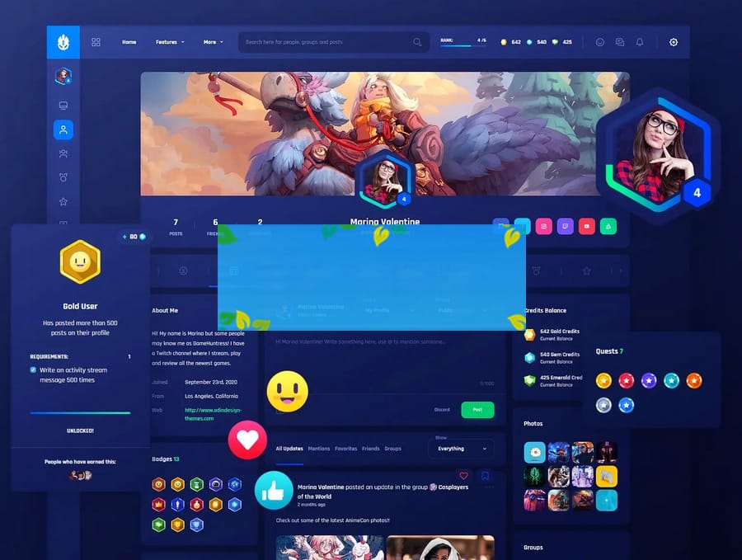Click the YouTube social link icon
The width and height of the screenshot is (742, 560).
(x=587, y=226)
